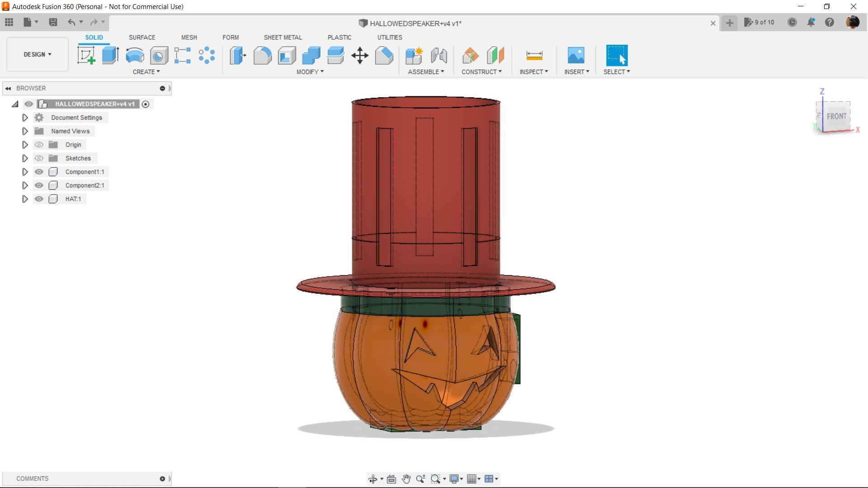Toggle visibility of the HAT:1 component
Viewport: 868px width, 488px height.
39,199
